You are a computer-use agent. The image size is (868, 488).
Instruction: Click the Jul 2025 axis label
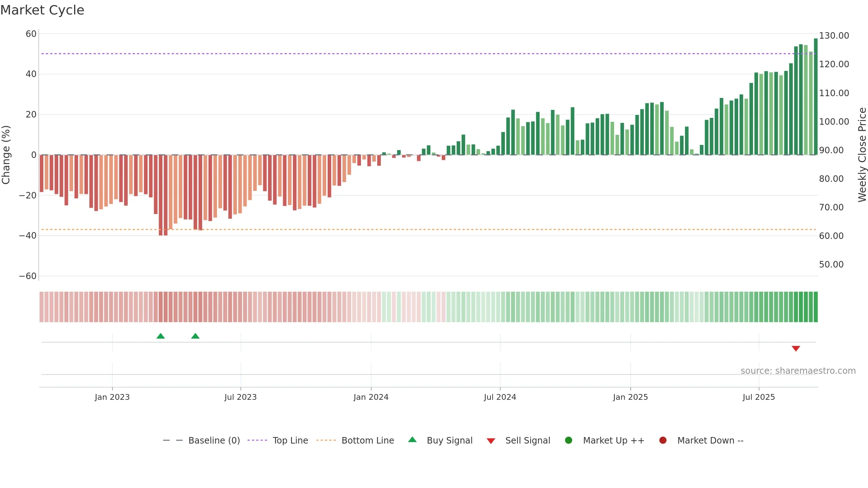[x=759, y=397]
